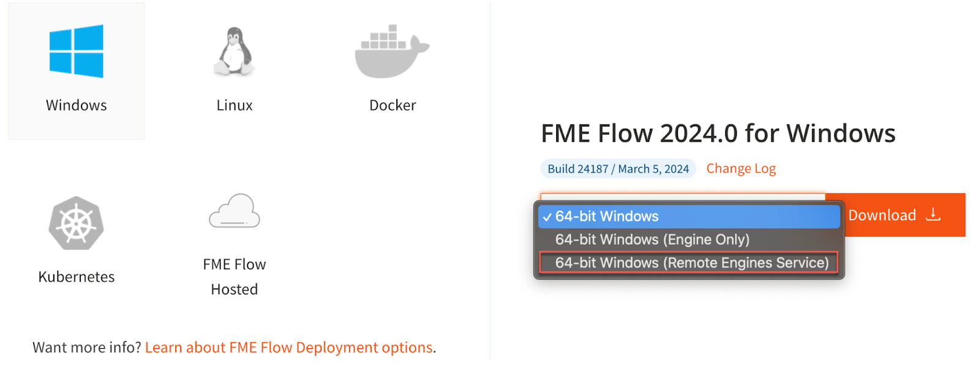Click the Build 24187 / March 5, 2024 badge
Viewport: 980px width, 371px height.
(x=617, y=168)
